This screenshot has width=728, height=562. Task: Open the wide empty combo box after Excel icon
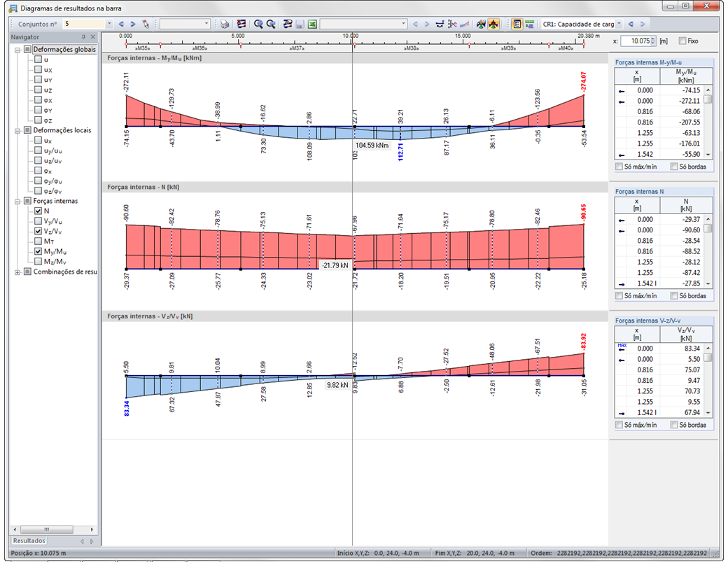pyautogui.click(x=403, y=24)
